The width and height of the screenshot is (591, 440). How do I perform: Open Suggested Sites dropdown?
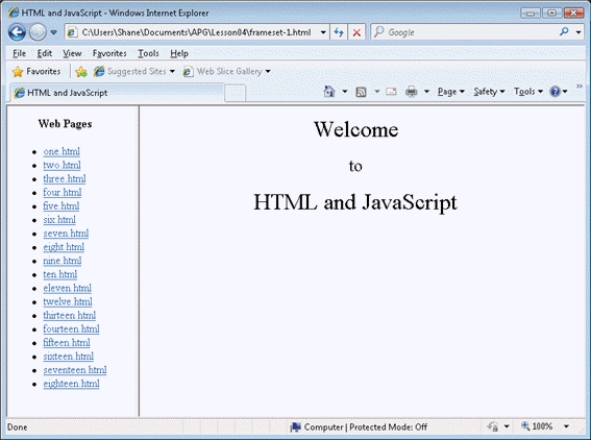coord(134,71)
